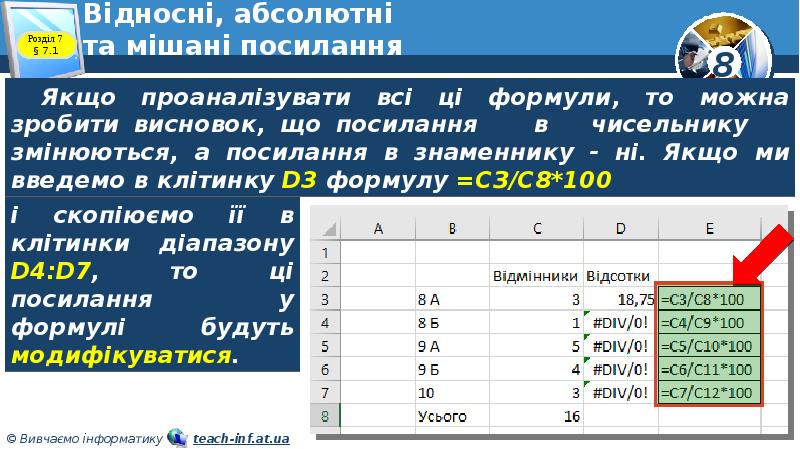Select row 4 header
The width and height of the screenshot is (800, 449).
click(326, 323)
